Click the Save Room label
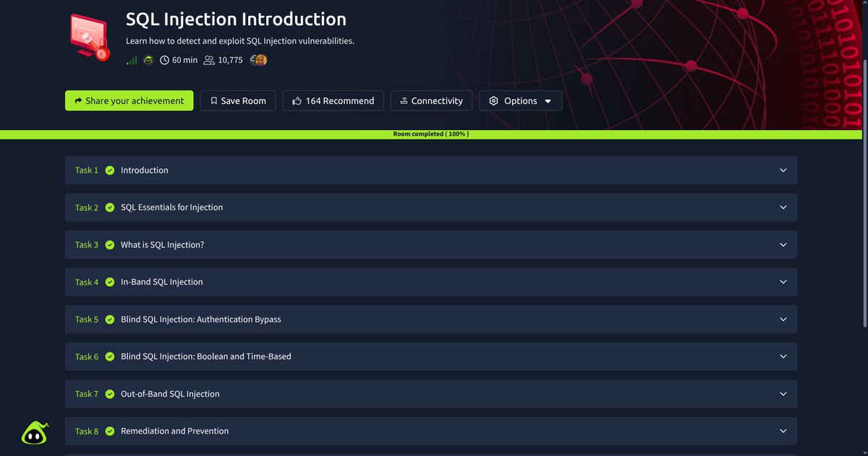 coord(243,101)
